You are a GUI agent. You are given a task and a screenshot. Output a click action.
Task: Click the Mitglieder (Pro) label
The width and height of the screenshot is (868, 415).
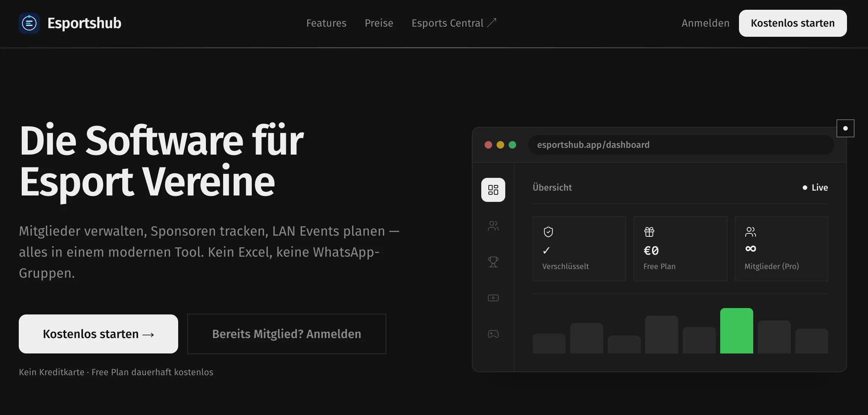[x=772, y=266]
